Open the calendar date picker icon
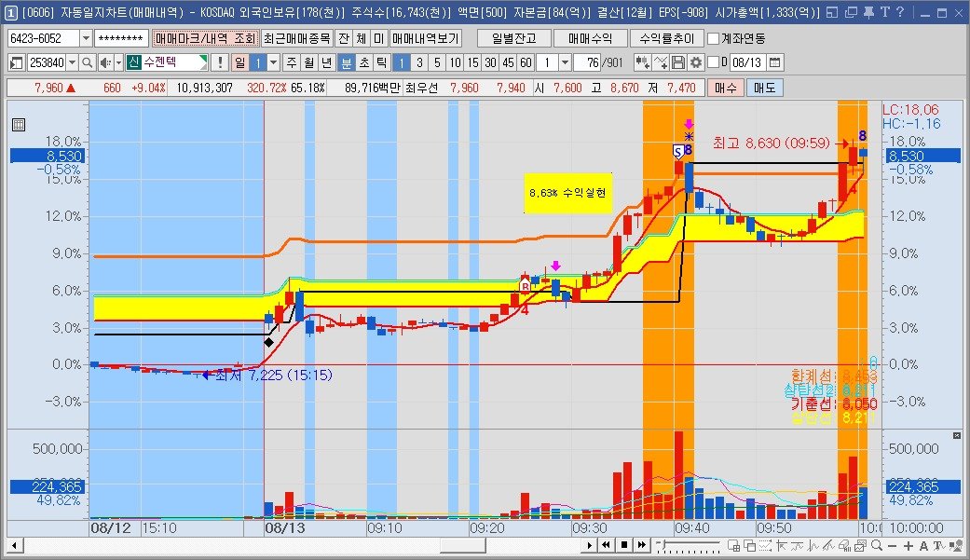970x560 pixels. (775, 62)
